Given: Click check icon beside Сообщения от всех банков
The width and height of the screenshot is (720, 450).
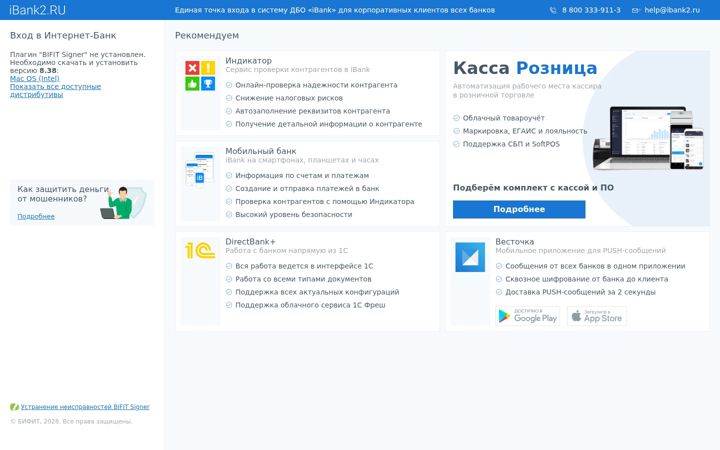Looking at the screenshot, I should pyautogui.click(x=499, y=266).
